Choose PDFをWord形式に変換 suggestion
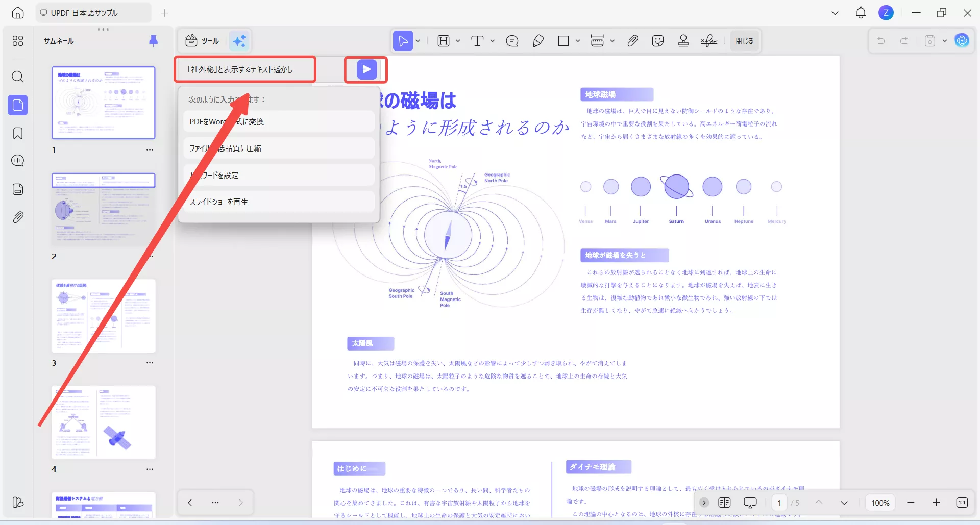980x525 pixels. tap(278, 121)
